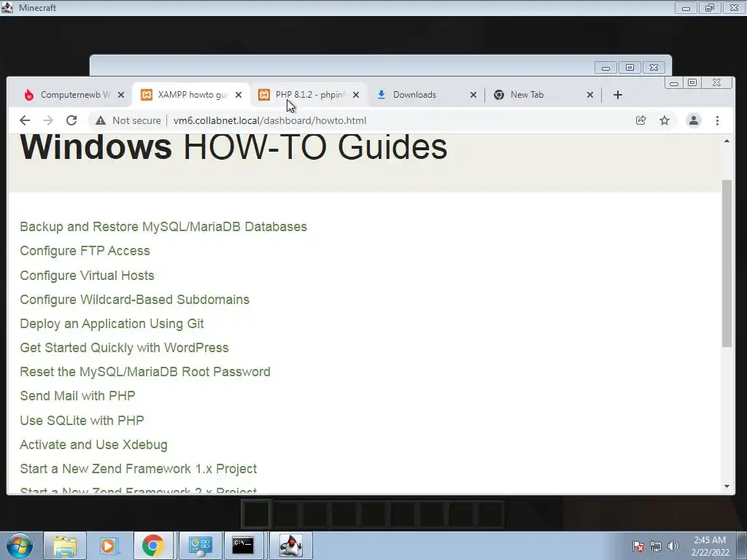Close the PHP 8.1.2 phpinfo tab

coord(356,95)
